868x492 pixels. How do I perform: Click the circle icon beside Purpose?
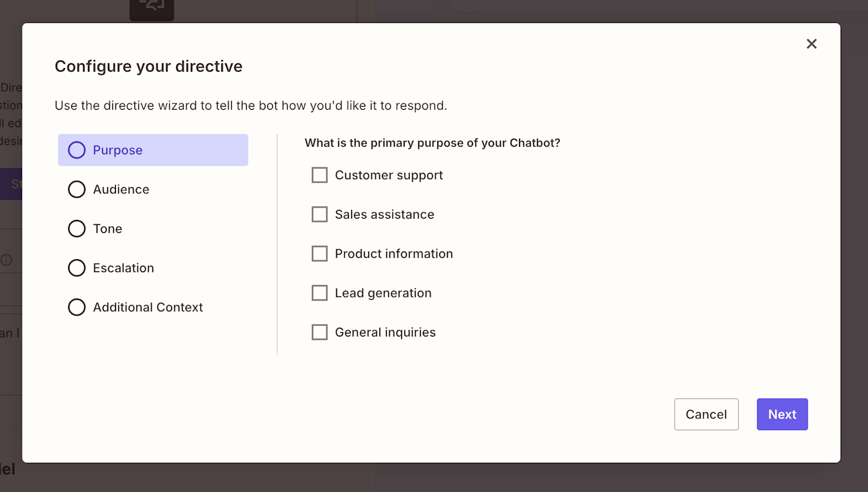77,150
